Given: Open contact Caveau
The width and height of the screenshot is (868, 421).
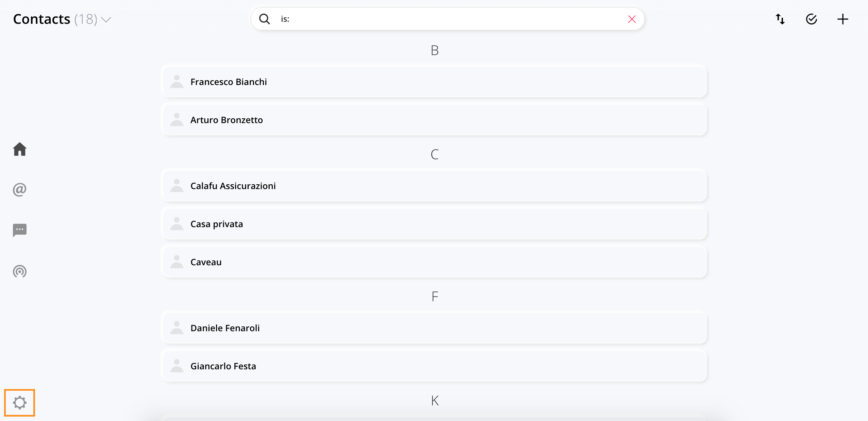Looking at the screenshot, I should 435,262.
